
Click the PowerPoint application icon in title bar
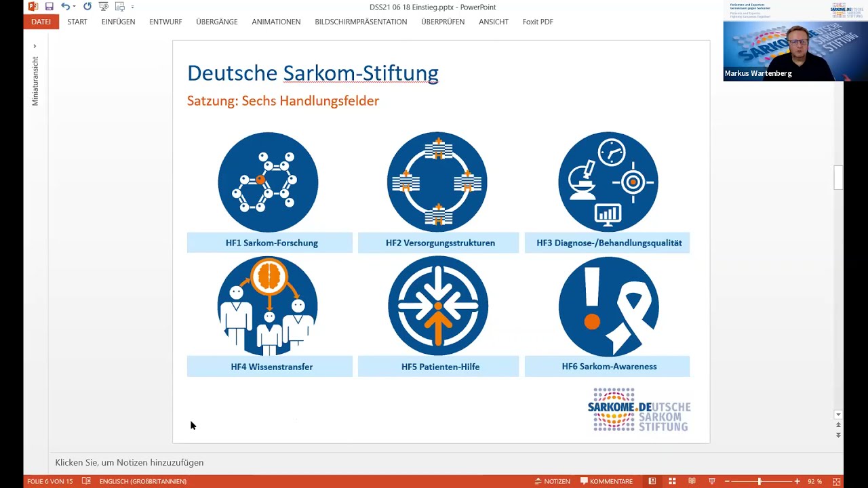click(x=33, y=7)
